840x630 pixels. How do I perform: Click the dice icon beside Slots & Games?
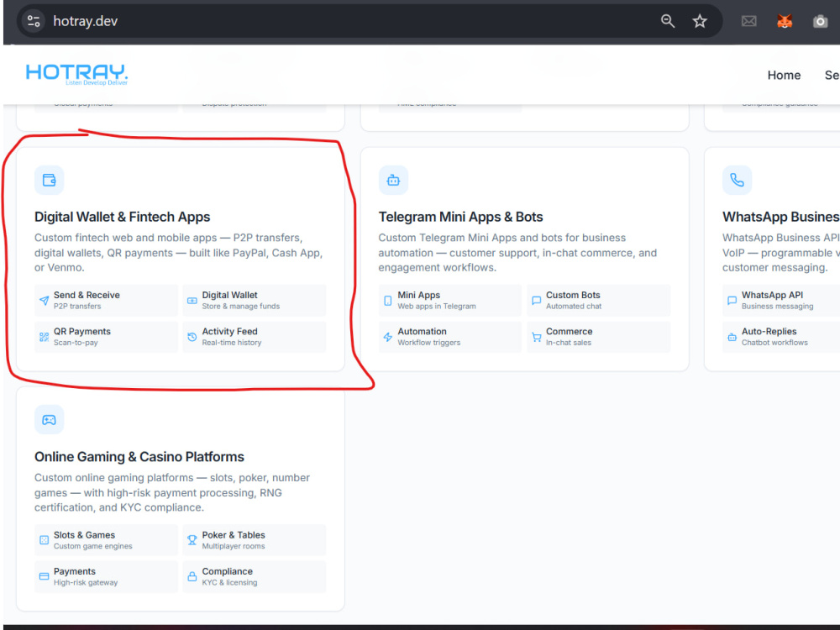point(44,540)
